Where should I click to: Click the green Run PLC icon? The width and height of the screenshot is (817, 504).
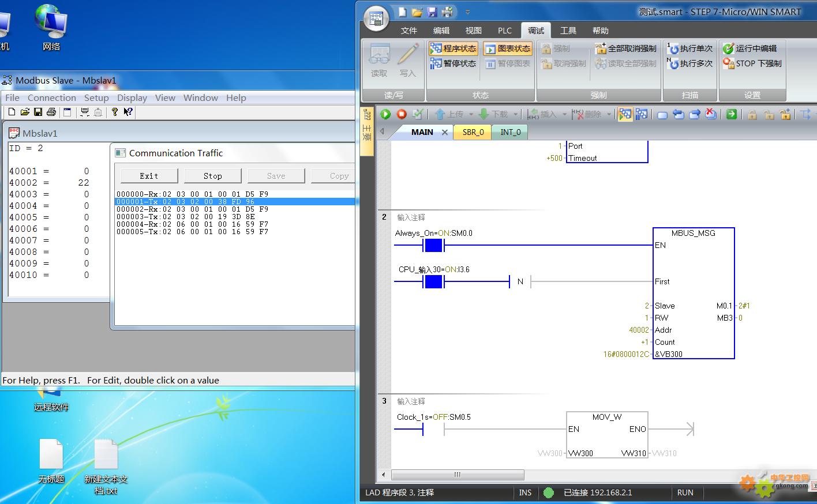tap(385, 114)
